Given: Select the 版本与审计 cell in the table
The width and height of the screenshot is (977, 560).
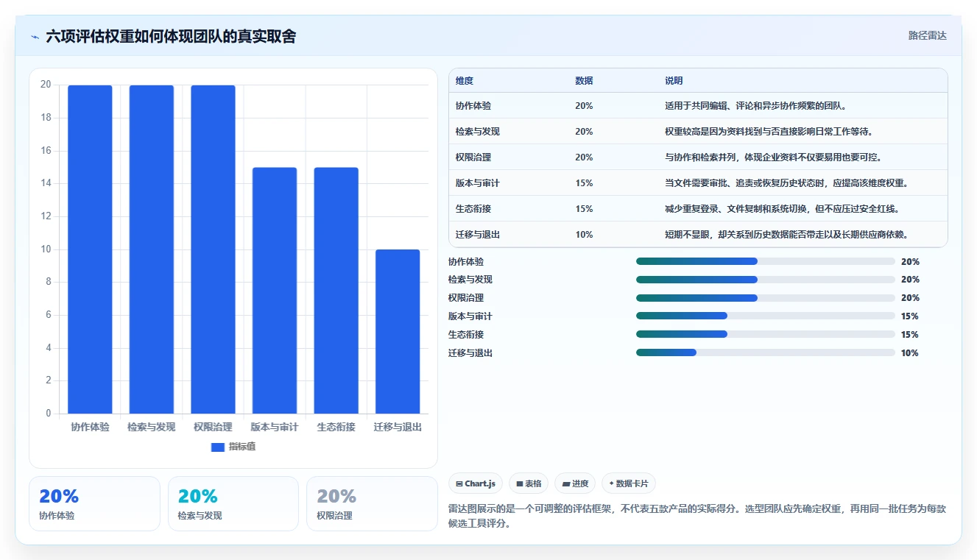Looking at the screenshot, I should click(478, 183).
